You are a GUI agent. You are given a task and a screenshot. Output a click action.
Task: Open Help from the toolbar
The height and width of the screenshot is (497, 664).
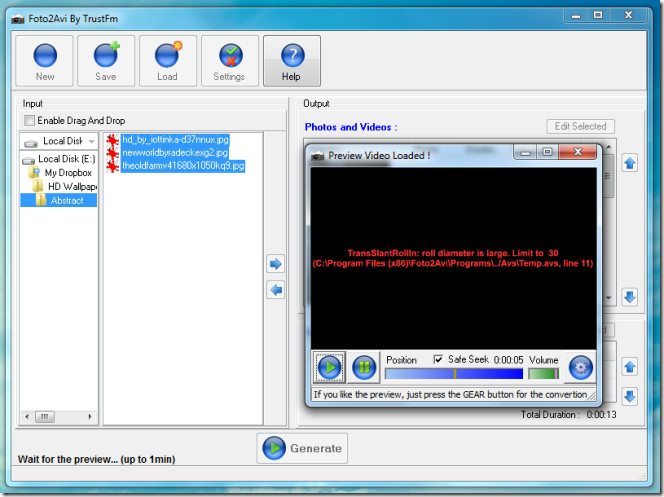[x=291, y=61]
